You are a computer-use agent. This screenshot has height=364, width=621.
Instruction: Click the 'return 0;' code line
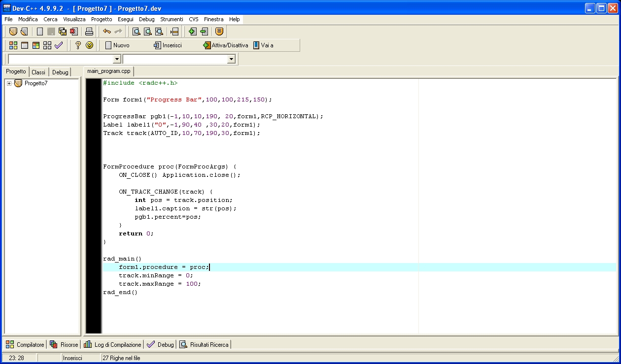click(136, 233)
